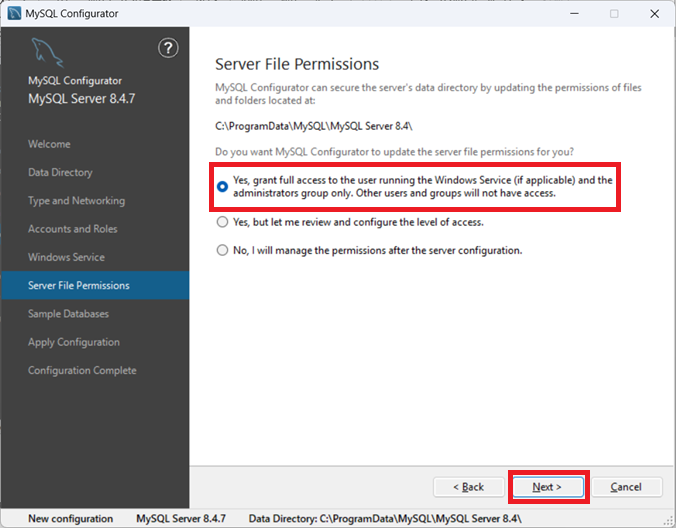The height and width of the screenshot is (528, 676).
Task: Open the Data Directory step
Action: (60, 172)
